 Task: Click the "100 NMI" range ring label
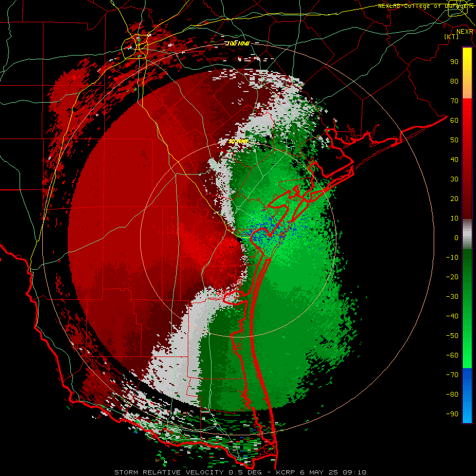coord(238,44)
